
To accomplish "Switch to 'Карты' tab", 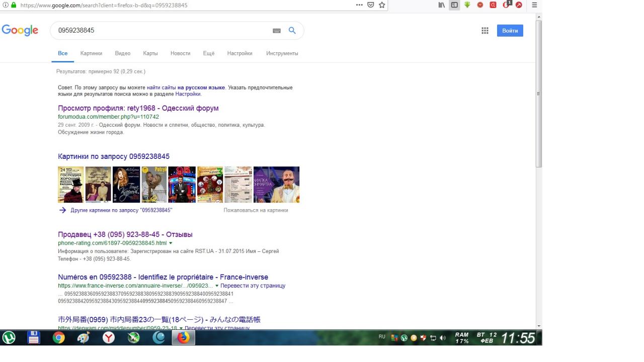I will point(150,53).
